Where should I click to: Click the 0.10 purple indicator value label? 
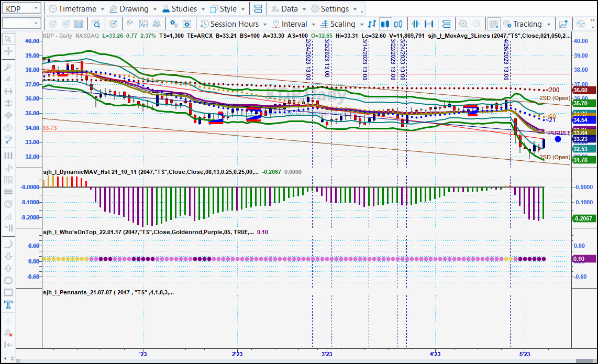point(584,259)
